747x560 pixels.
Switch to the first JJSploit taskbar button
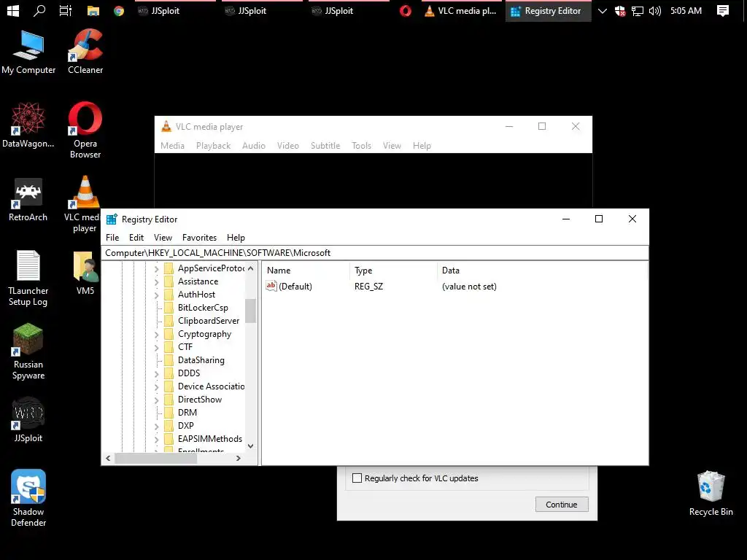[175, 11]
